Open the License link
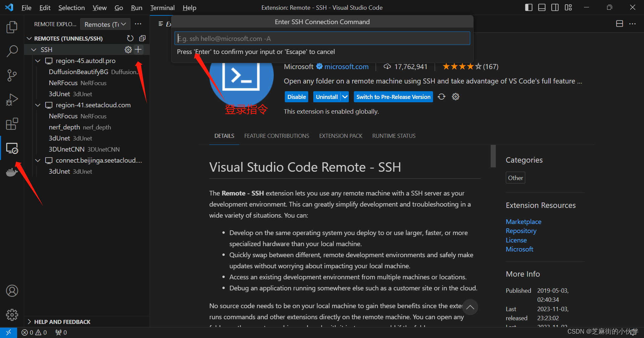Viewport: 644px width, 338px height. click(x=516, y=240)
